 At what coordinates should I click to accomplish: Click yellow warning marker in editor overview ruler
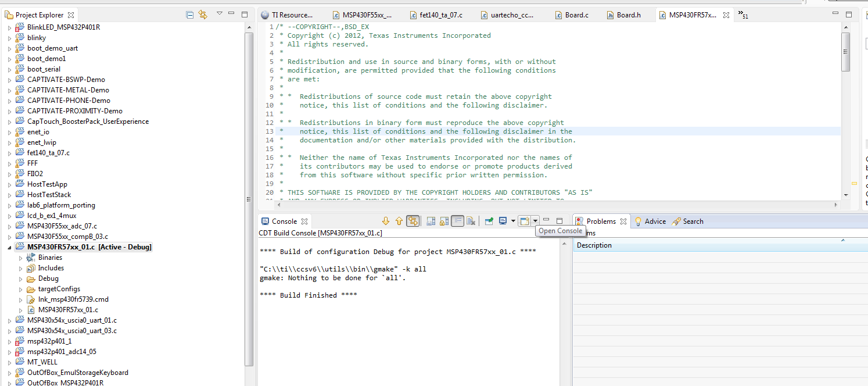pyautogui.click(x=854, y=183)
